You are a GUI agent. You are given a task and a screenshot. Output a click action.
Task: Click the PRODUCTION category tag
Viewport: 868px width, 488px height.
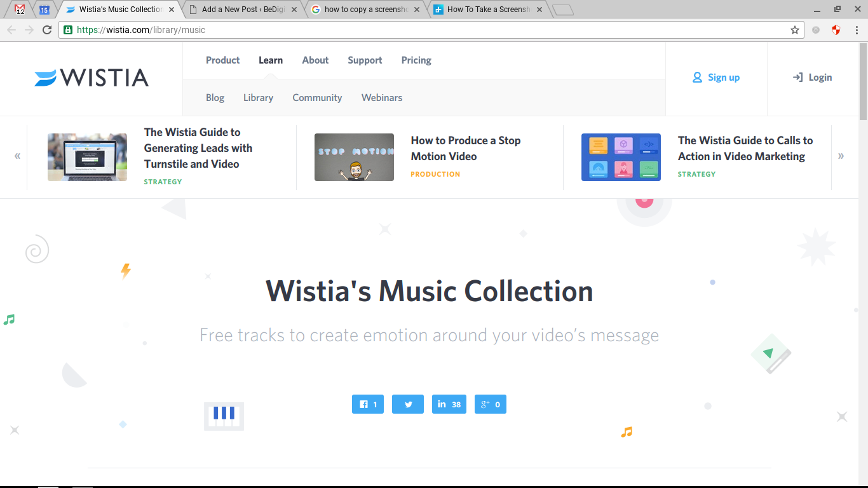(x=435, y=174)
